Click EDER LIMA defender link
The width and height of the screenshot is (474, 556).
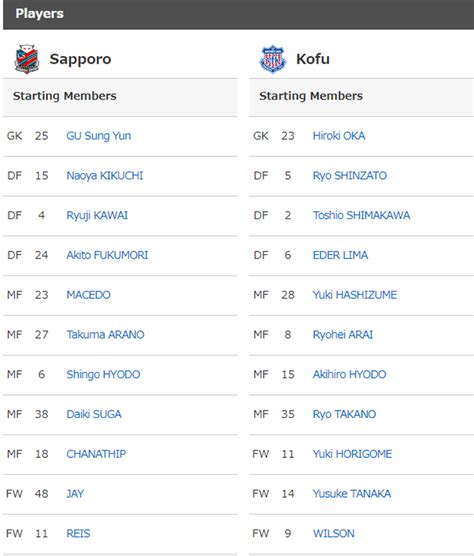click(x=340, y=255)
